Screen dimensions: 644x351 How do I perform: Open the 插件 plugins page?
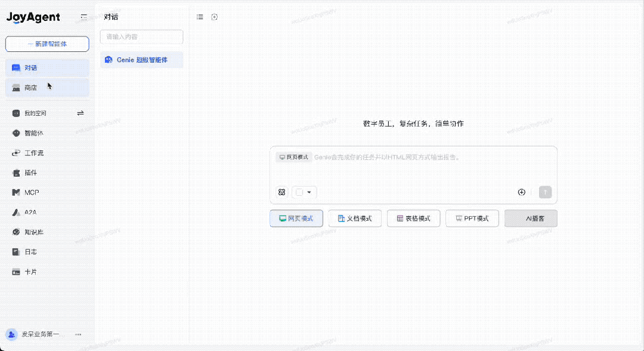pos(30,173)
